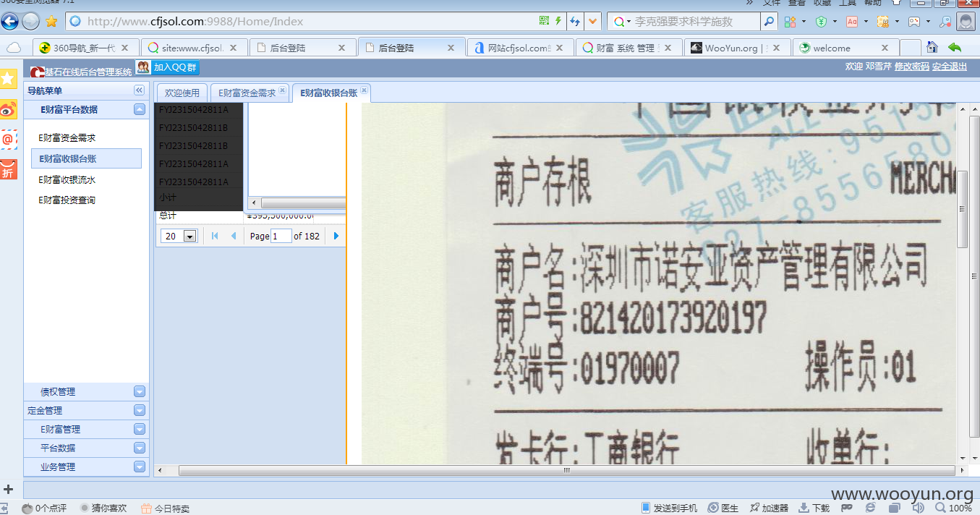Screen dimensions: 980x515
Task: Close the E财富资金需求 panel tab
Action: [283, 90]
